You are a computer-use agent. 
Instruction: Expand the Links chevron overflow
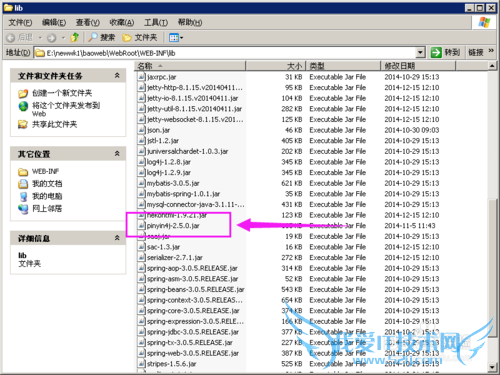(x=491, y=51)
